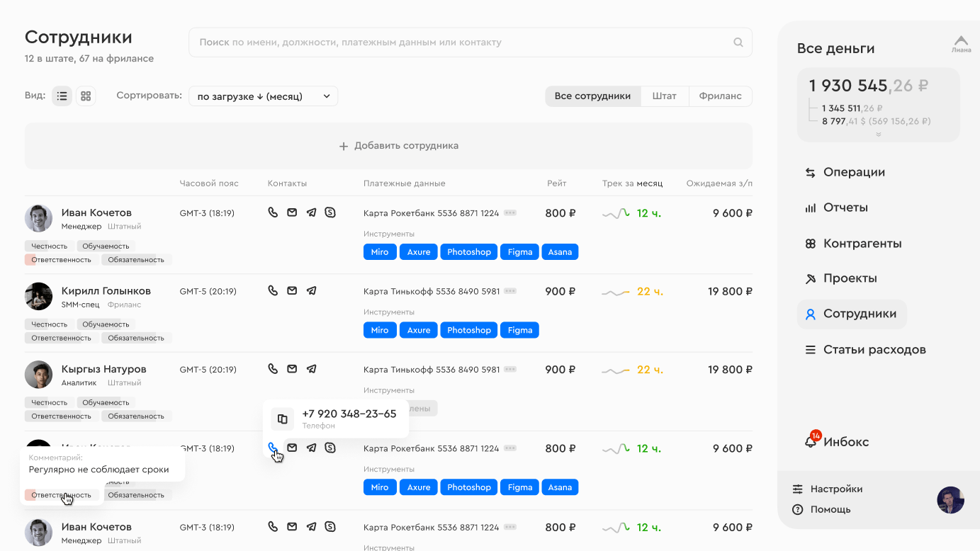Click the red Ответственность tag of first employee
980x551 pixels.
click(61, 260)
